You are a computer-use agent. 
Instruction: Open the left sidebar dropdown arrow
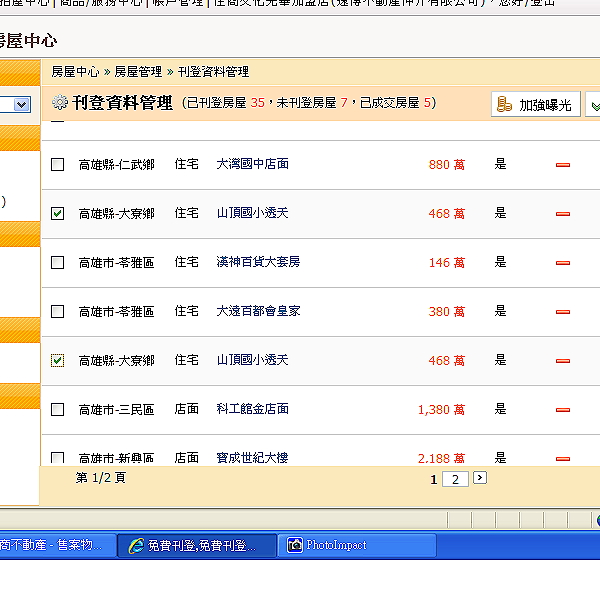click(22, 104)
